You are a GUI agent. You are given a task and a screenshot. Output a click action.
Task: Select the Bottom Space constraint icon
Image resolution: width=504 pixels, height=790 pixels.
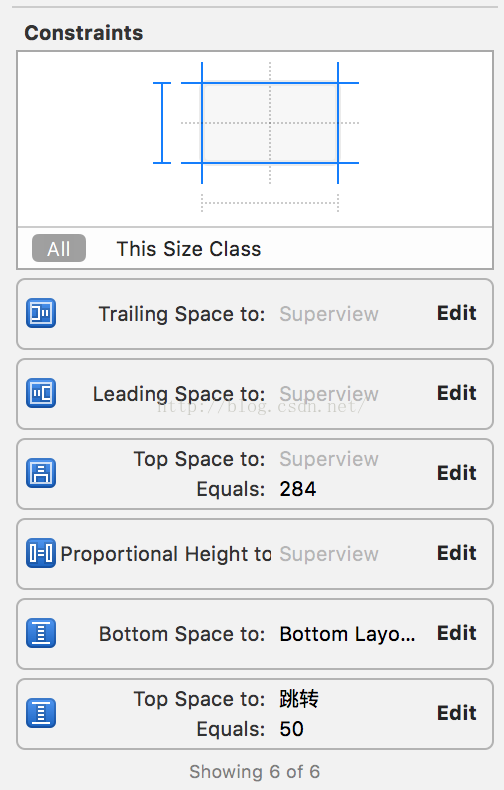(41, 633)
